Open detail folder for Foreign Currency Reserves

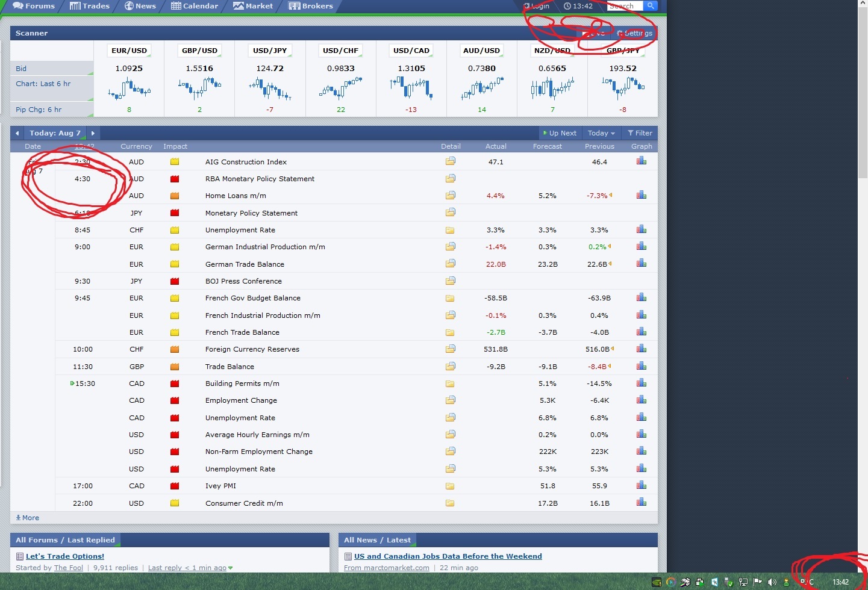tap(450, 349)
